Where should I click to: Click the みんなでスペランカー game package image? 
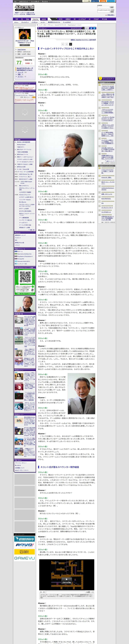pos(25,34)
